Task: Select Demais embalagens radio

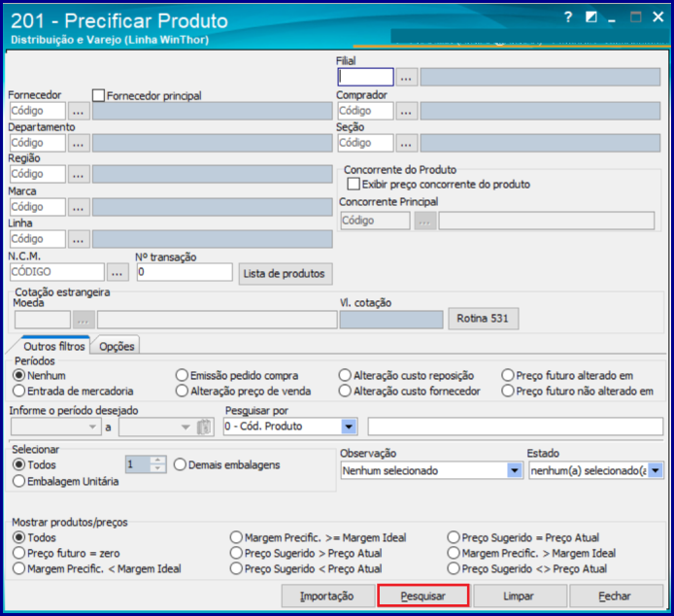Action: pos(180,464)
